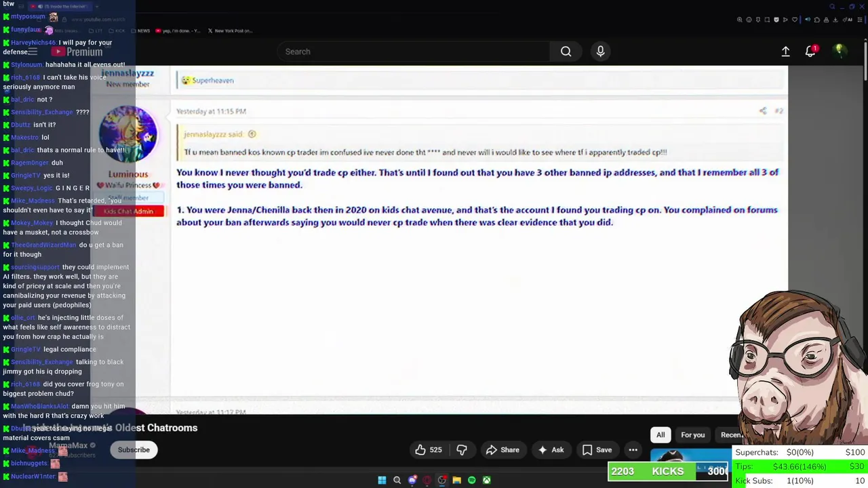Open the 'yep, I'm done' YouTube bookmark
The width and height of the screenshot is (868, 488).
(x=178, y=30)
